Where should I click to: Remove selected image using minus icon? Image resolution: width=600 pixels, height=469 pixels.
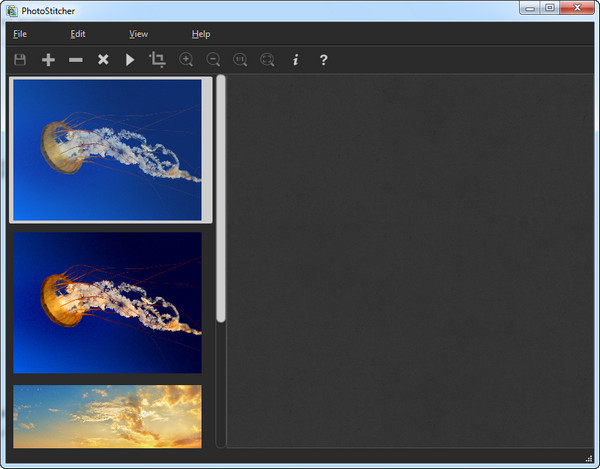[x=75, y=60]
